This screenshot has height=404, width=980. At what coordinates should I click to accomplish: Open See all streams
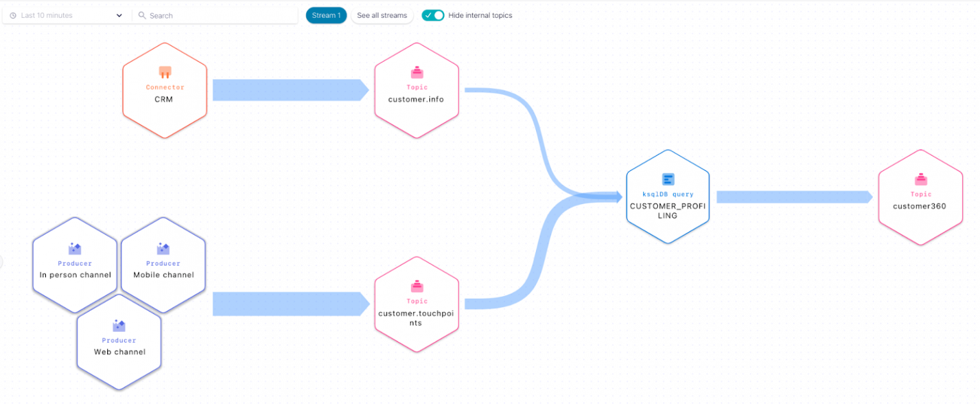pyautogui.click(x=382, y=15)
